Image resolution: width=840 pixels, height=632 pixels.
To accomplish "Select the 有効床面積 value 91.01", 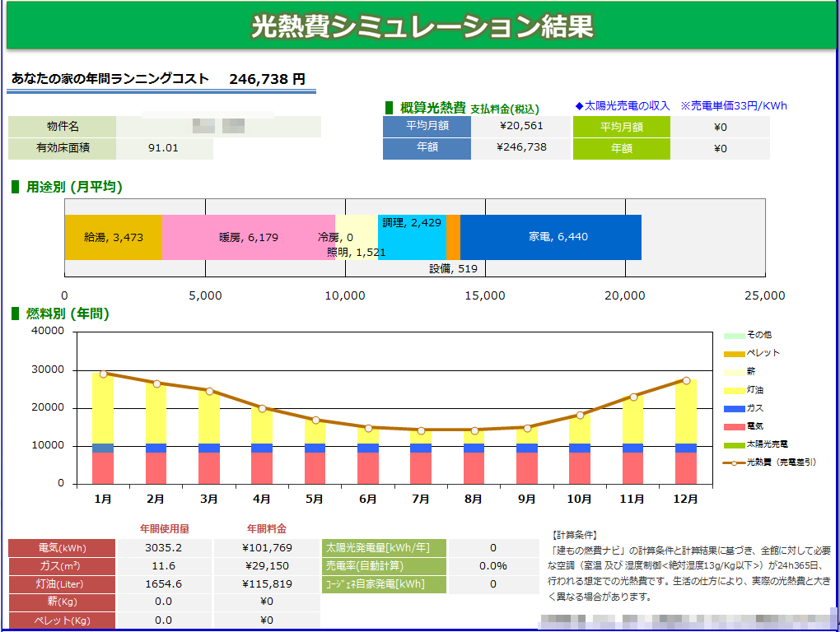I will 164,149.
